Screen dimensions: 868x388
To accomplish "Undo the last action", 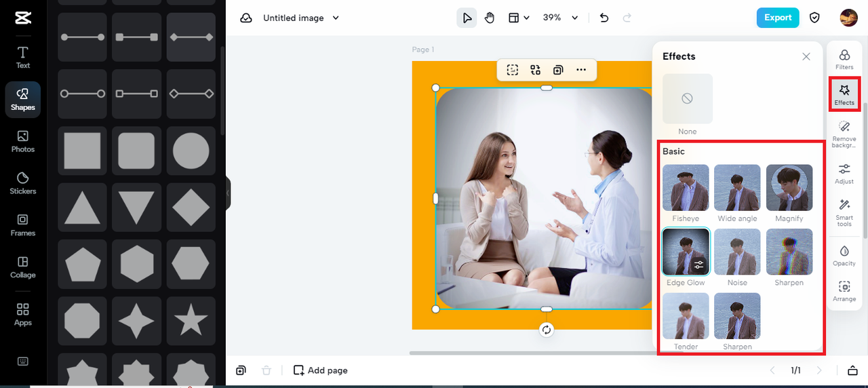I will pyautogui.click(x=604, y=18).
